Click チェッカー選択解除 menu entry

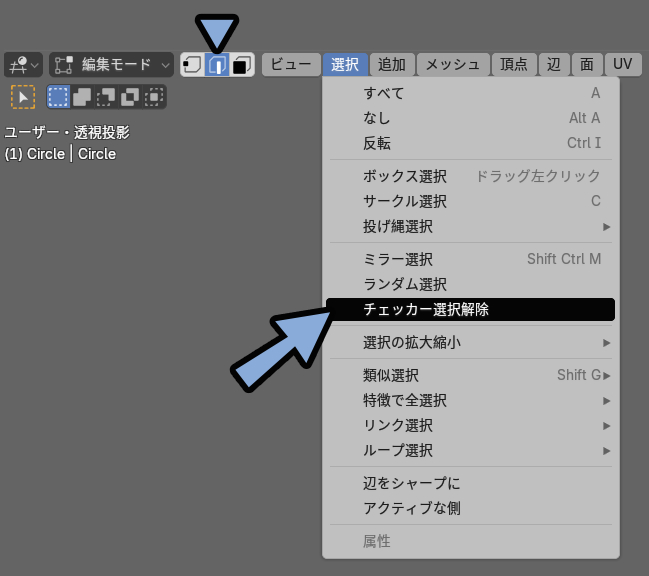(x=471, y=309)
